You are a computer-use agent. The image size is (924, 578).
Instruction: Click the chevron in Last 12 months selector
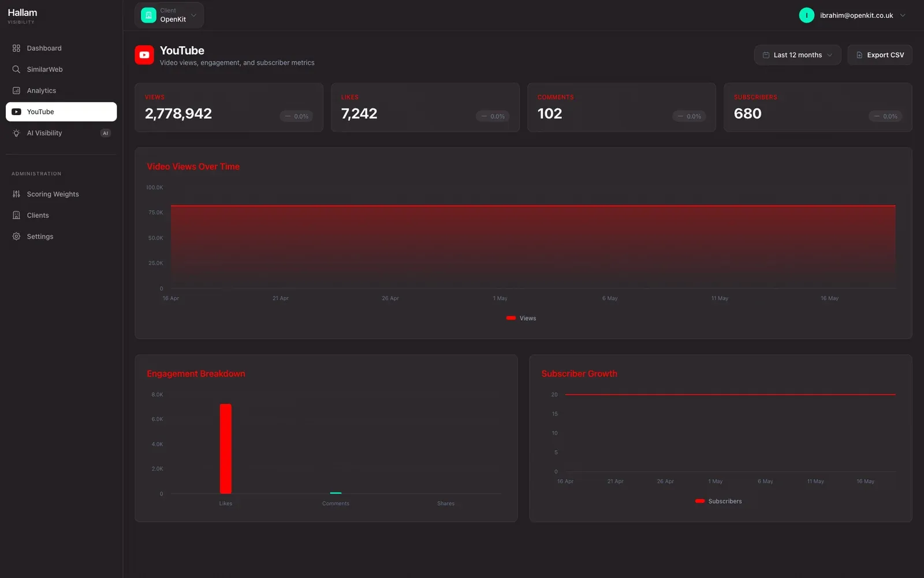(x=830, y=55)
